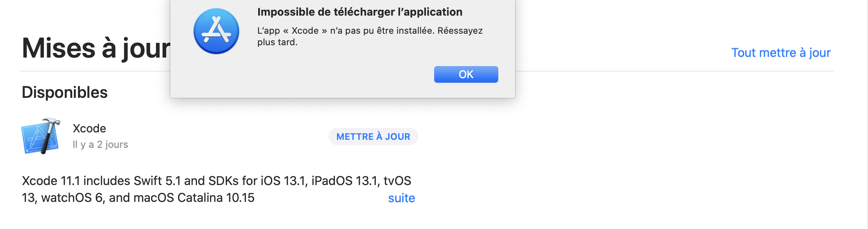868x229 pixels.
Task: Click the blank space right of the METTRE À JOUR button
Action: pos(575,136)
